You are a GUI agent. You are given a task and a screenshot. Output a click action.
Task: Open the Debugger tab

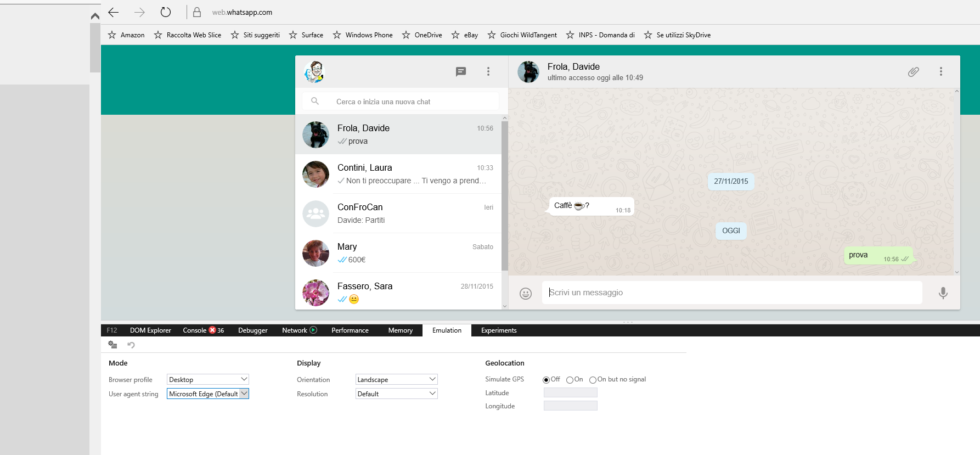(252, 330)
